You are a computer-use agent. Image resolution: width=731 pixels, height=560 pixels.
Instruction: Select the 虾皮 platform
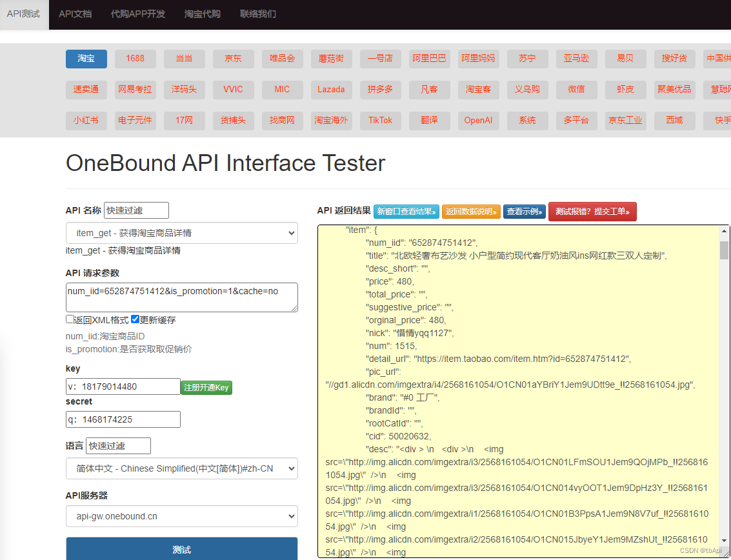(626, 90)
